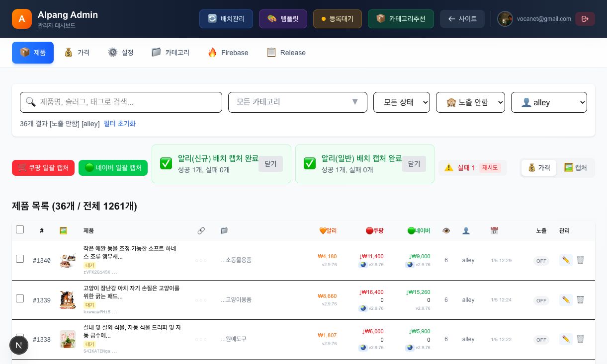The width and height of the screenshot is (607, 364).
Task: Click the logout icon at top right
Action: pyautogui.click(x=585, y=19)
